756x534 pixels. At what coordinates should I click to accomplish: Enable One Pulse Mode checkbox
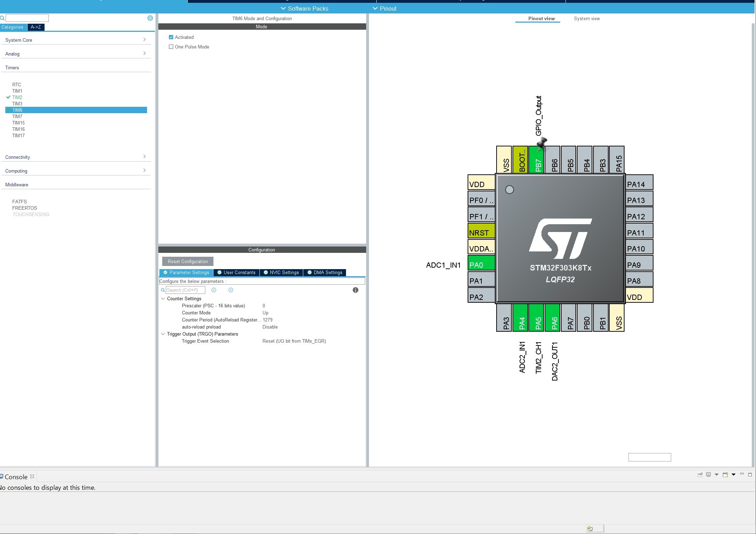(171, 47)
